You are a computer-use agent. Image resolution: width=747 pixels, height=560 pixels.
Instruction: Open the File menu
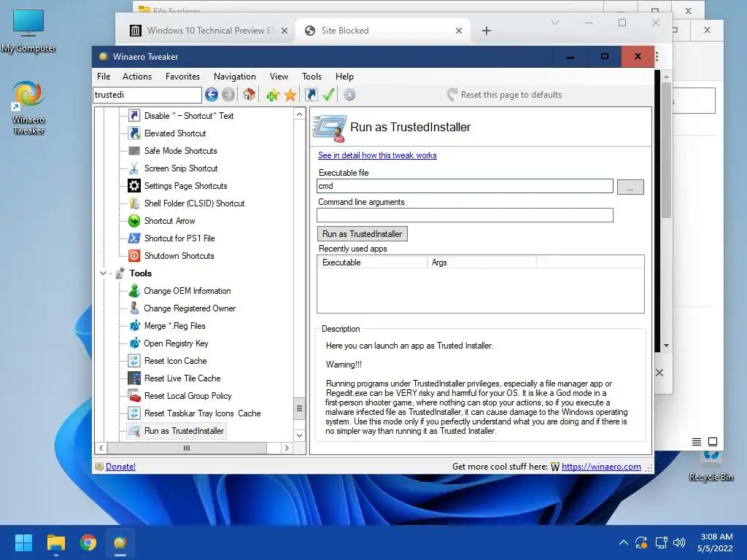[104, 77]
